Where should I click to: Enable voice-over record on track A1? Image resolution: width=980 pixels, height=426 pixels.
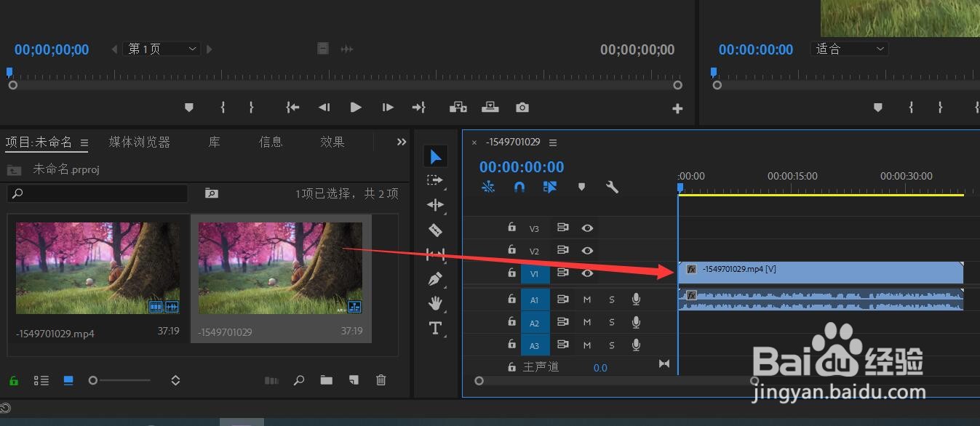point(637,300)
